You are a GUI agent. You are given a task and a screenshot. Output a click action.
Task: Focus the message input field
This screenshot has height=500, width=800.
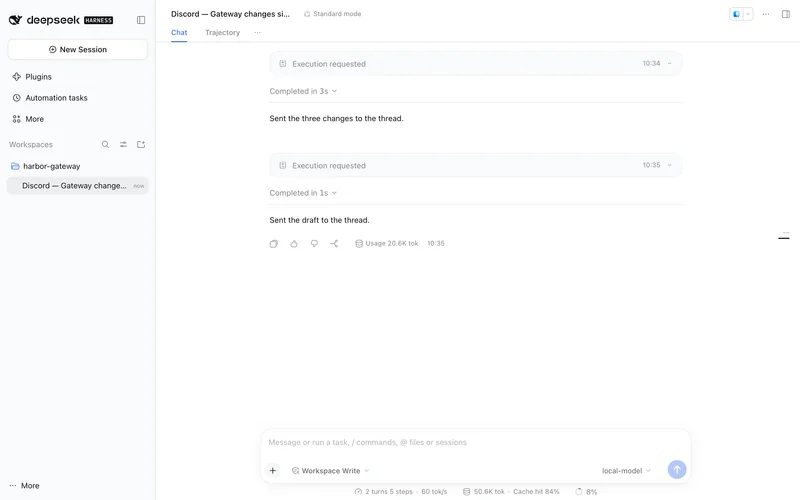pyautogui.click(x=474, y=442)
